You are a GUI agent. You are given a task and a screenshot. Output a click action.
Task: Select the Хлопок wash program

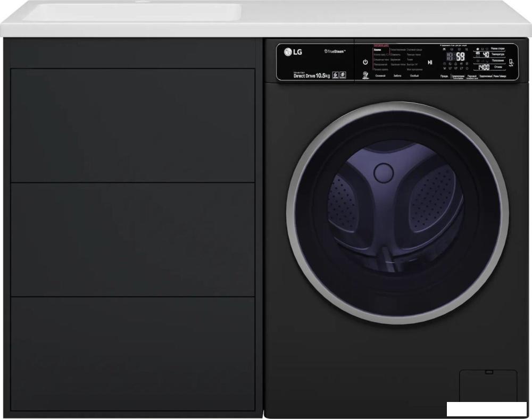click(377, 49)
